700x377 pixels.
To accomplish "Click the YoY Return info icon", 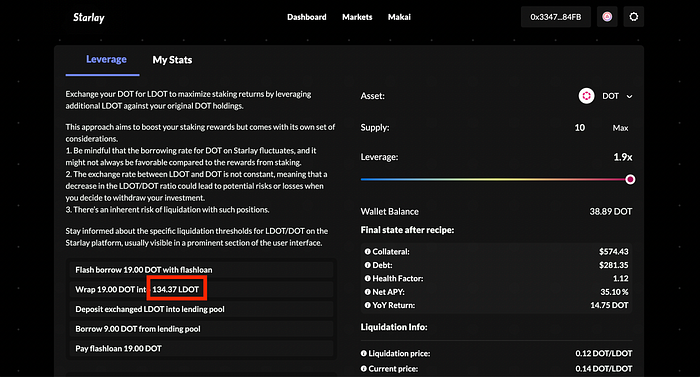I will (x=367, y=305).
